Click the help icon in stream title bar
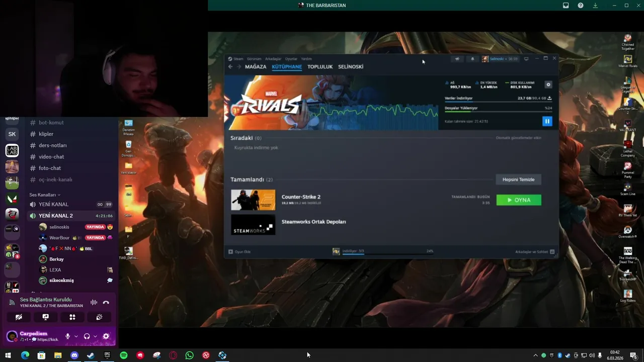 581,6
